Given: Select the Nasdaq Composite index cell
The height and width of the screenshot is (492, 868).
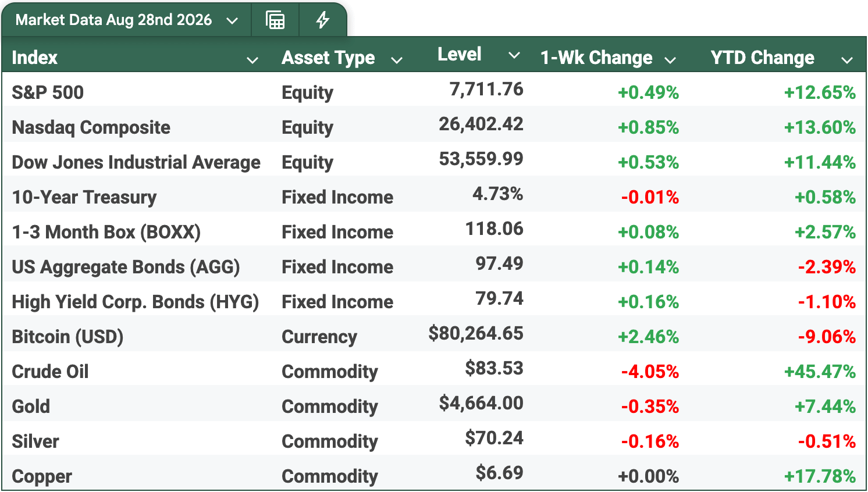Looking at the screenshot, I should pos(91,127).
